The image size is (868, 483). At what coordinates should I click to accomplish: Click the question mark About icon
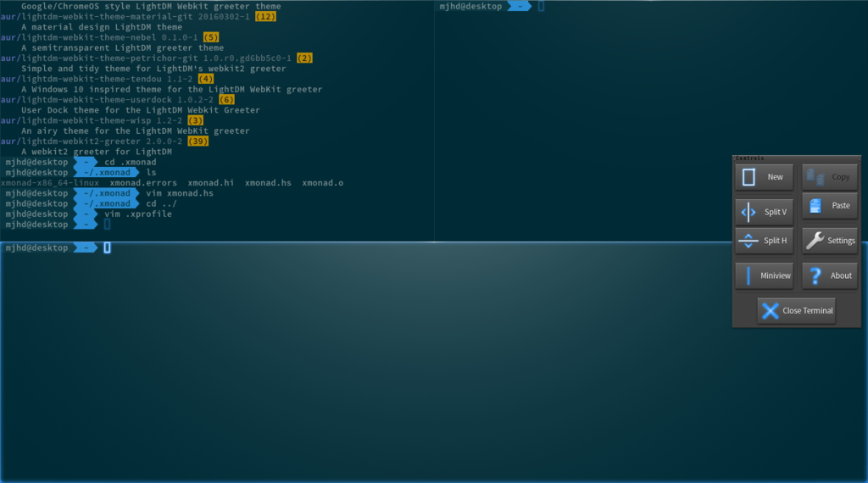tap(815, 275)
